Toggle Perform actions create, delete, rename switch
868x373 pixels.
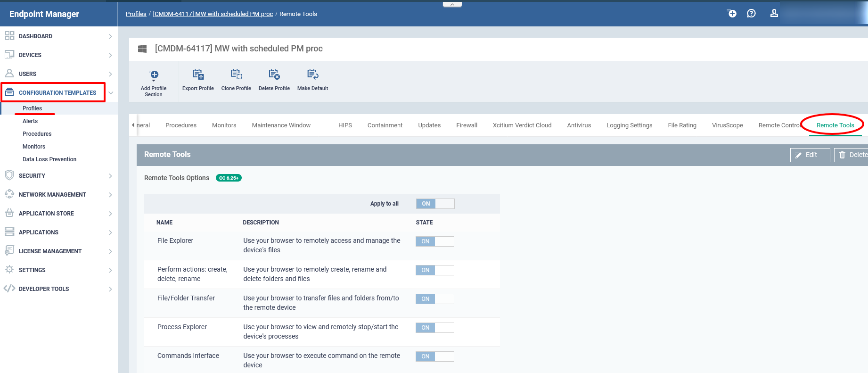(435, 270)
